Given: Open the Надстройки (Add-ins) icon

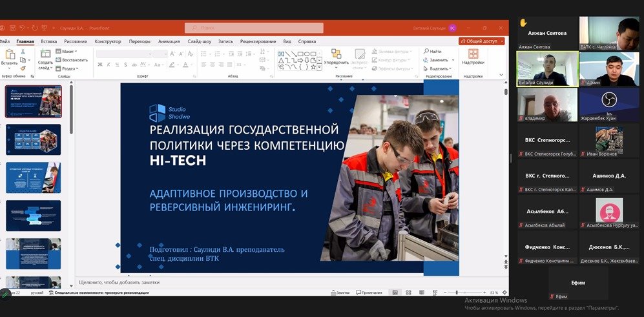Looking at the screenshot, I should pyautogui.click(x=473, y=55).
